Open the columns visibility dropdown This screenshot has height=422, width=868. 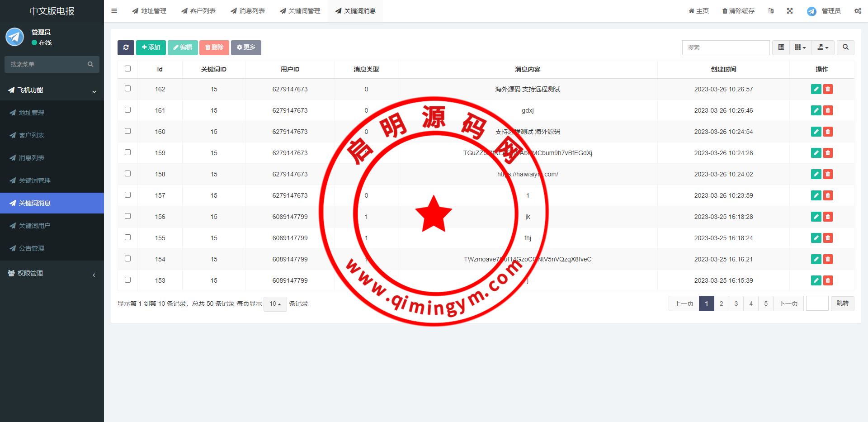[x=800, y=47]
